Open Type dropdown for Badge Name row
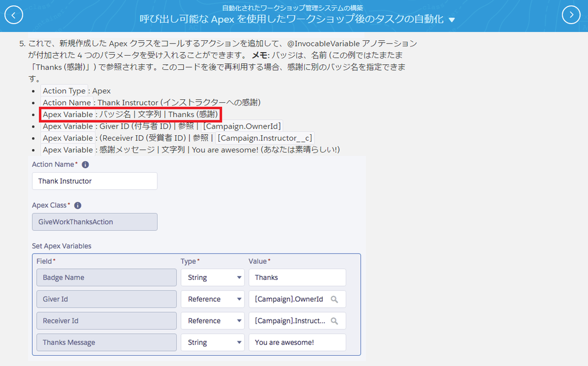The width and height of the screenshot is (588, 366). 212,278
